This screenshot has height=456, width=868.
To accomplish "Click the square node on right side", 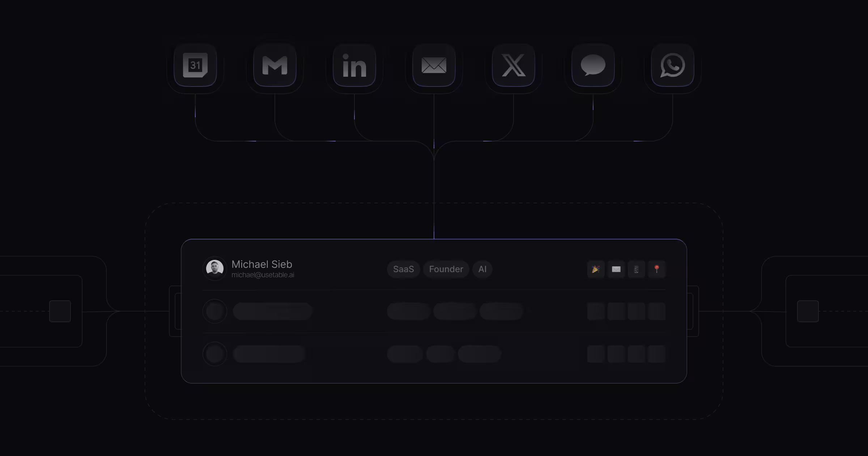I will (808, 311).
